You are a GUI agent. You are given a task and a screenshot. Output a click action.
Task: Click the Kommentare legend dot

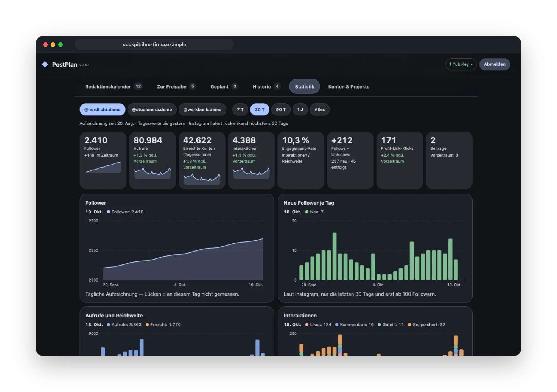pyautogui.click(x=337, y=325)
